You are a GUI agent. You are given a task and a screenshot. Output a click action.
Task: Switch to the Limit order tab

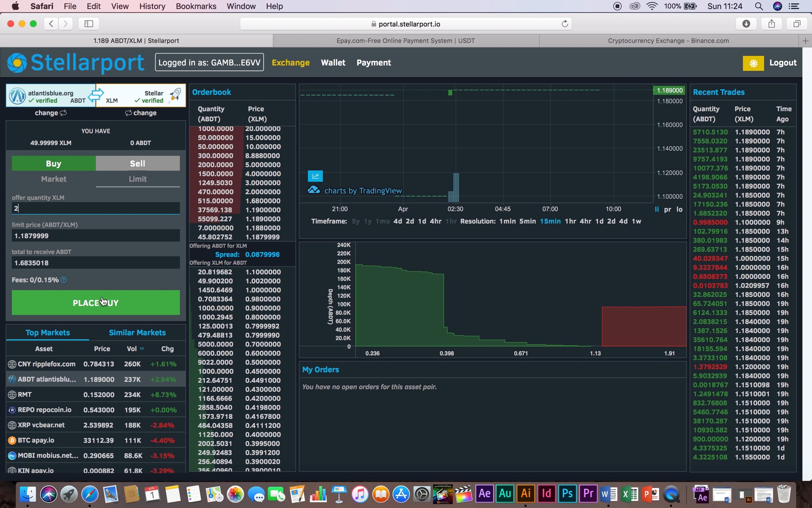click(138, 179)
